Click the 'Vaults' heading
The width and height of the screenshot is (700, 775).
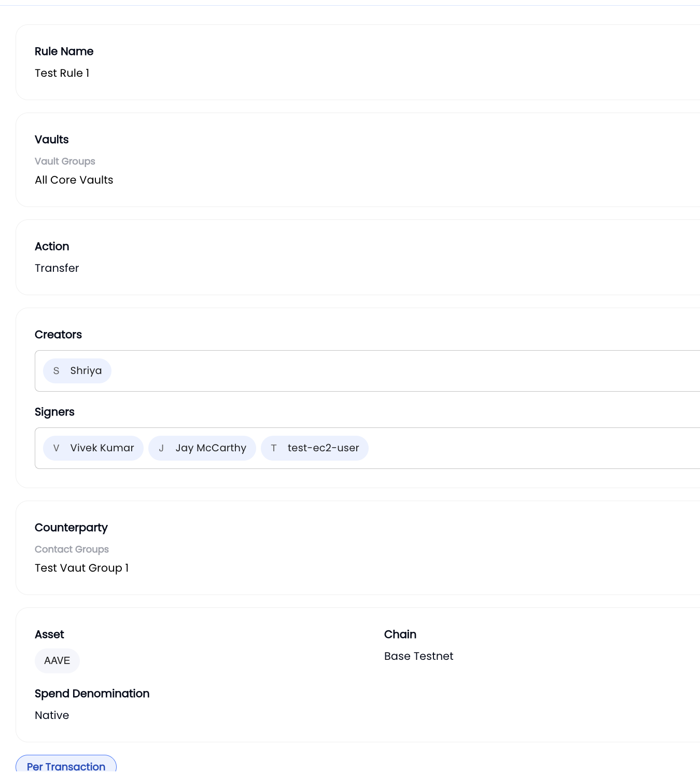(52, 140)
